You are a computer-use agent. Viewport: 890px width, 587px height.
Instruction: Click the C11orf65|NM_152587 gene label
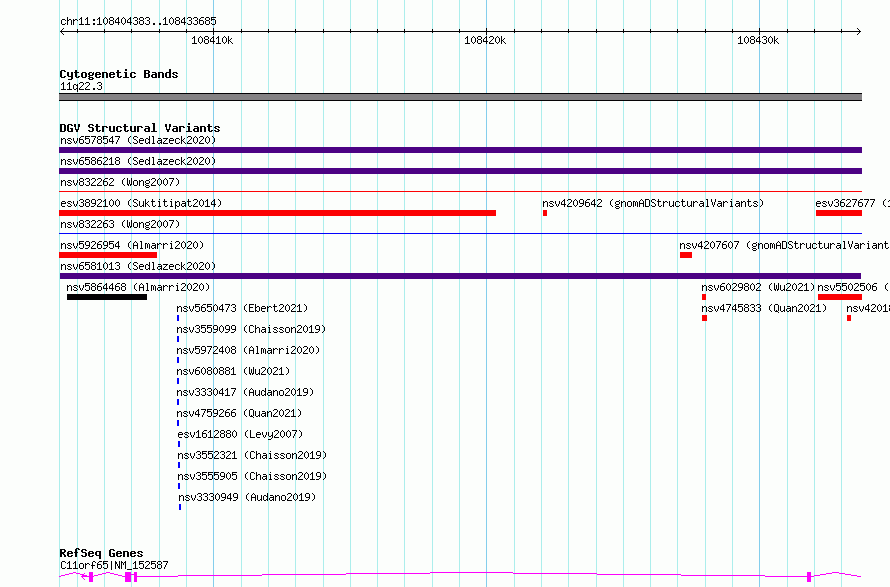114,565
